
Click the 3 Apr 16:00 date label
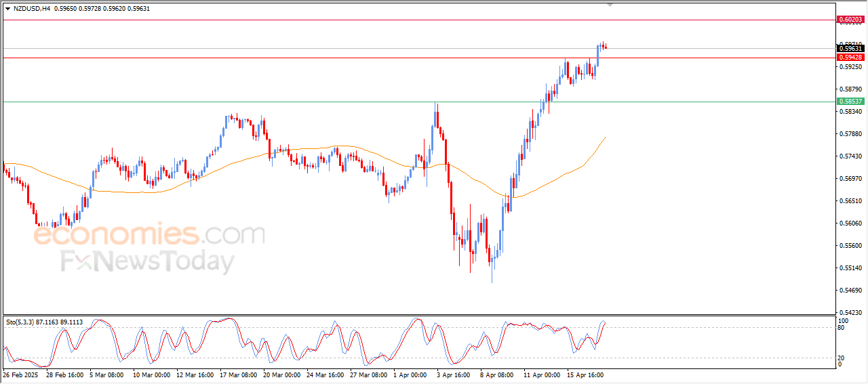(x=454, y=374)
